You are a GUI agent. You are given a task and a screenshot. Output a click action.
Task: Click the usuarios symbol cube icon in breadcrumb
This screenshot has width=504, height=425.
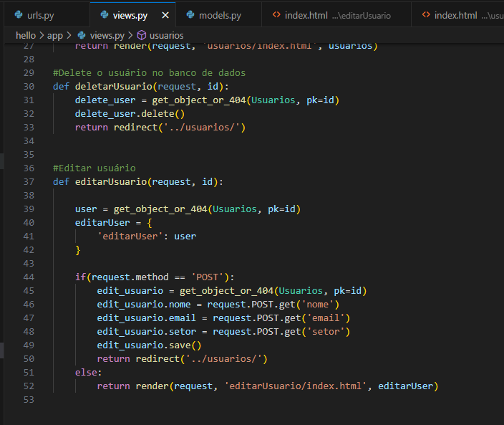click(x=142, y=34)
